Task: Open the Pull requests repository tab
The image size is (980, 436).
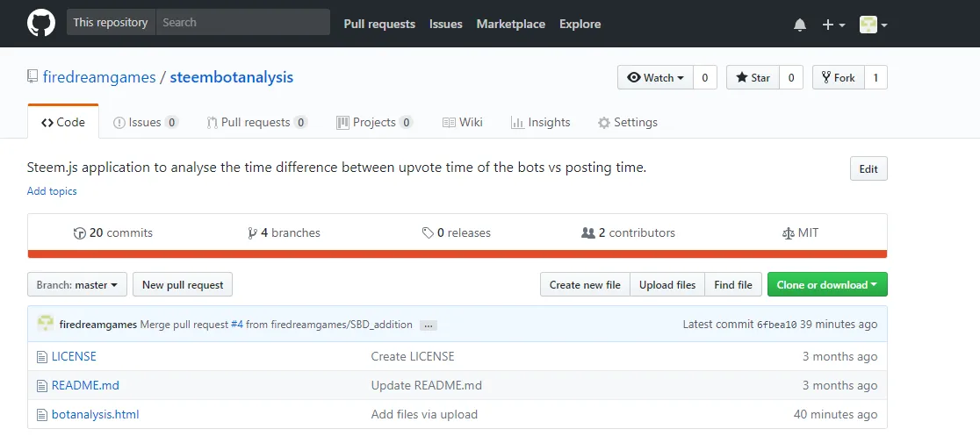Action: (x=257, y=123)
